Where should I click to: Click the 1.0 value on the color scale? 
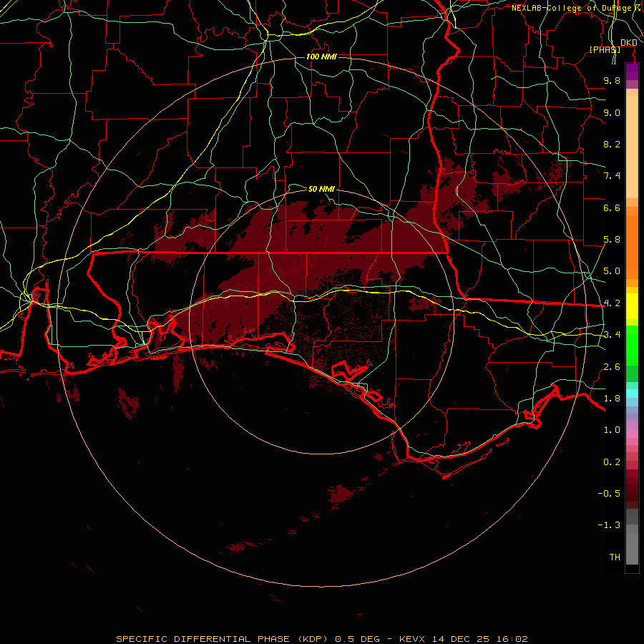[x=612, y=430]
